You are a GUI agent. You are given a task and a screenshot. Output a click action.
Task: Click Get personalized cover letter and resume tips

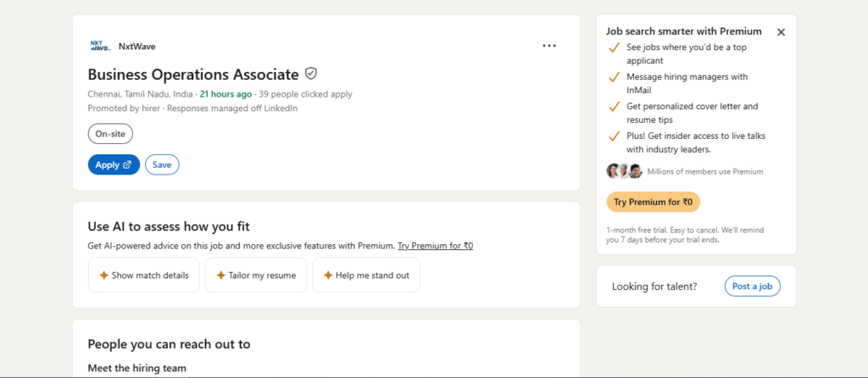tap(693, 113)
